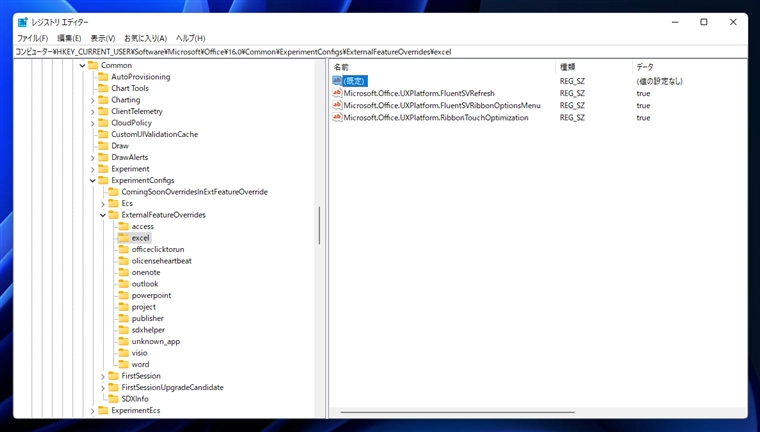Click the Draw folder icon

coord(103,146)
